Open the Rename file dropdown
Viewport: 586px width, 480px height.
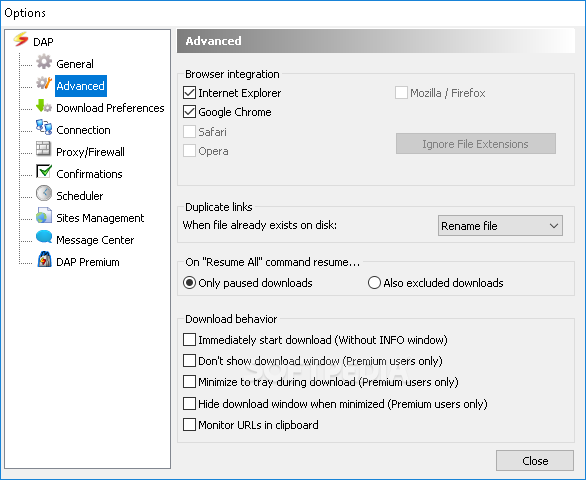500,225
